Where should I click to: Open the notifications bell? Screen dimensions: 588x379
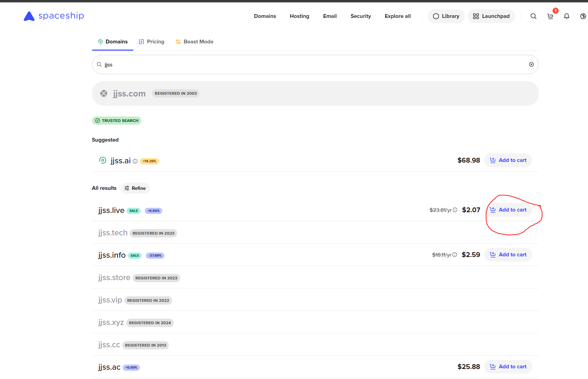coord(566,16)
